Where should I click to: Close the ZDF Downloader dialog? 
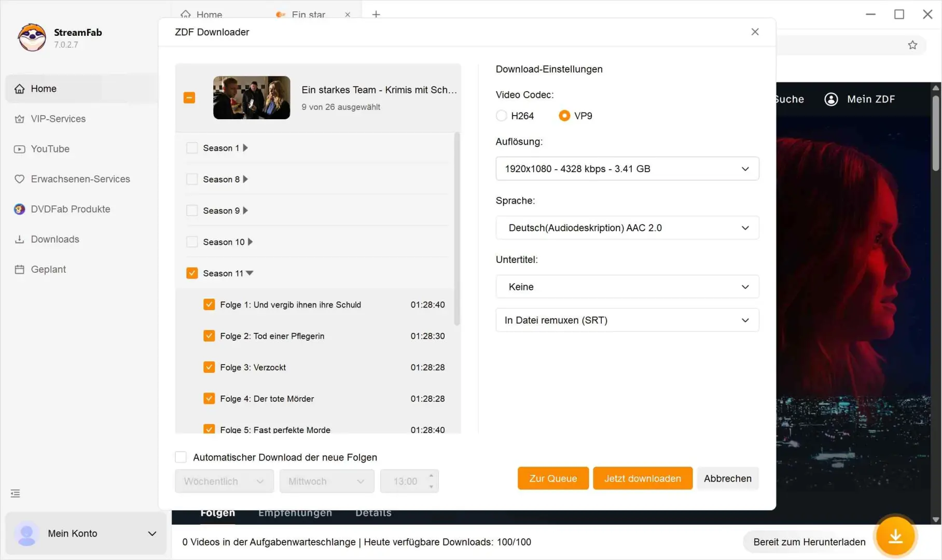point(755,32)
